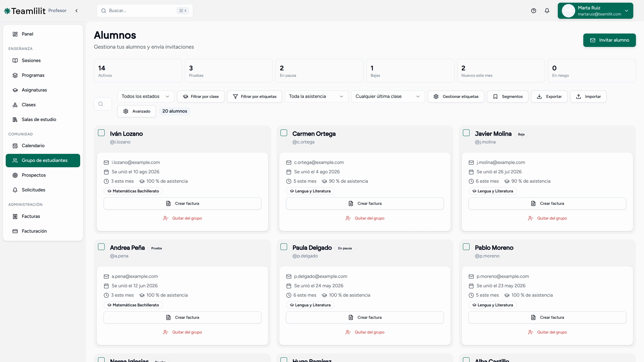Click the Invitar alumno button
This screenshot has width=644, height=362.
[609, 40]
